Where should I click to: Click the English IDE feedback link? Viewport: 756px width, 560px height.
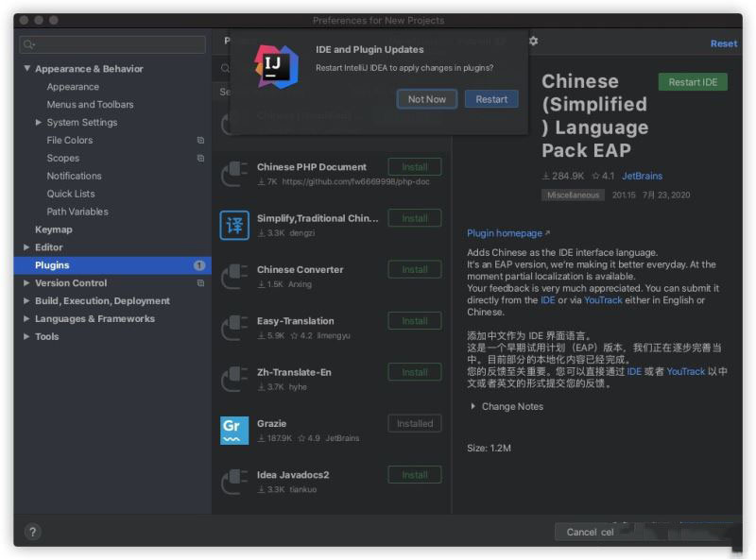click(x=548, y=300)
